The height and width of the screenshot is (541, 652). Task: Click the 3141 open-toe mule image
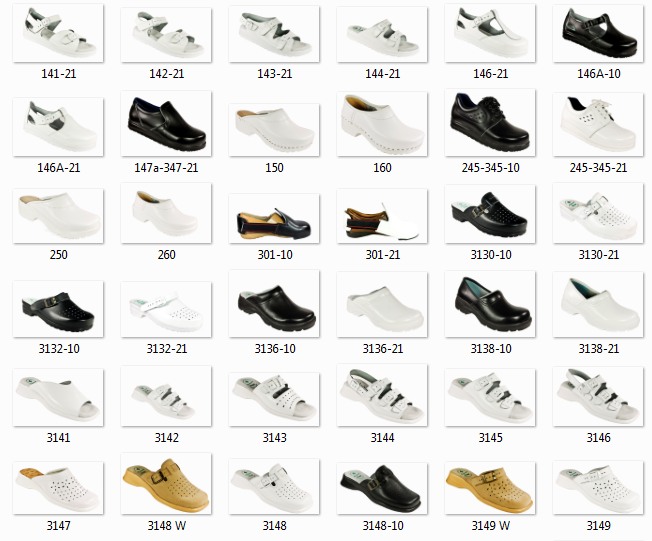[58, 398]
